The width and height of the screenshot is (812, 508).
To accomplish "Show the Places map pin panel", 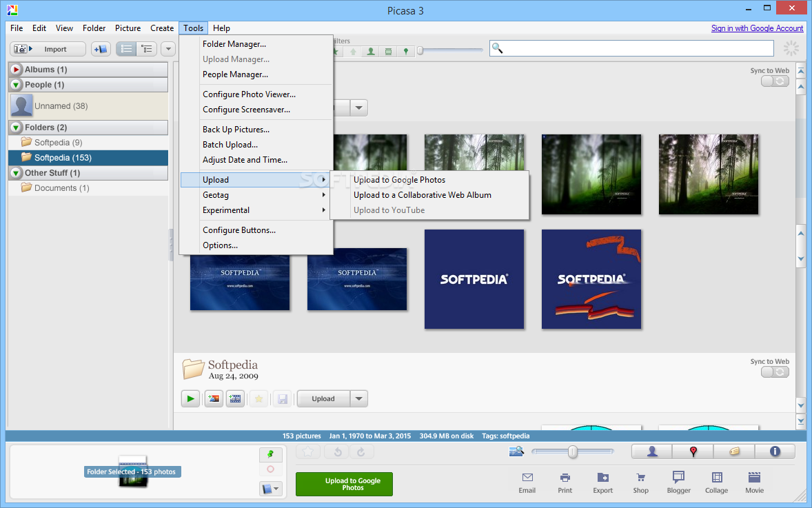I will (693, 451).
